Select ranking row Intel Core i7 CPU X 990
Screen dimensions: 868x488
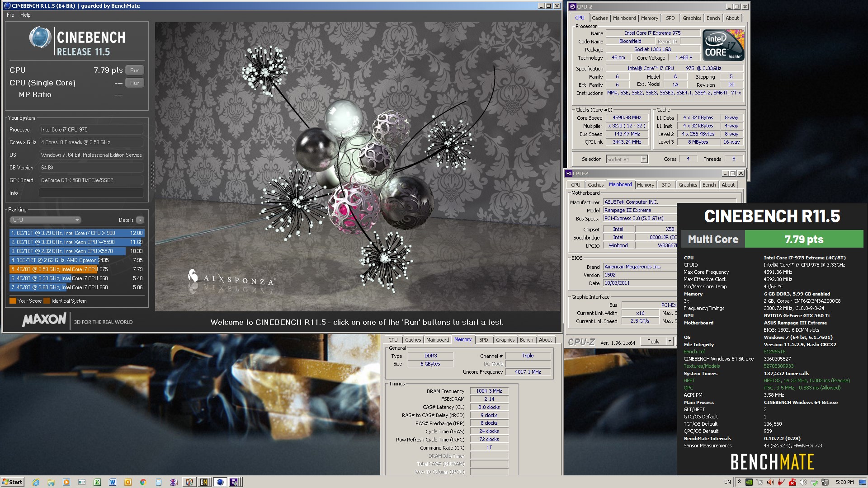point(77,233)
